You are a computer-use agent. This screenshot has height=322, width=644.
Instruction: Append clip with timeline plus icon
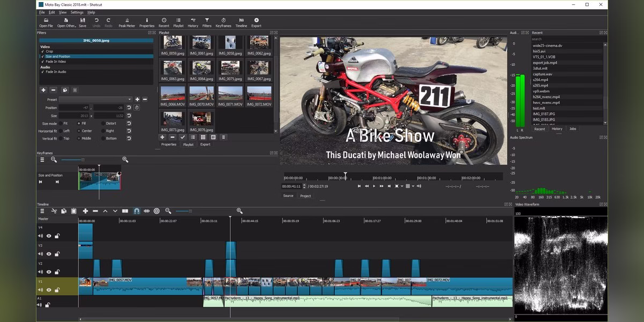click(x=85, y=211)
